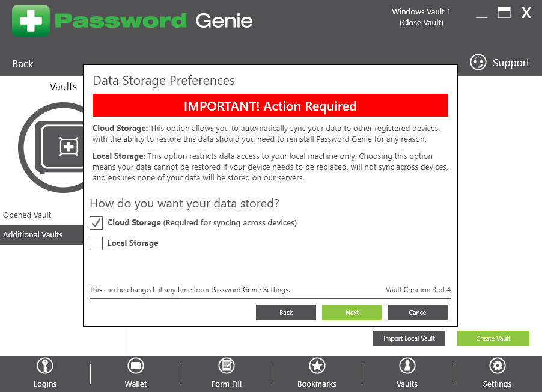The height and width of the screenshot is (392, 542).
Task: Select the Additional Vaults tab
Action: [41, 234]
